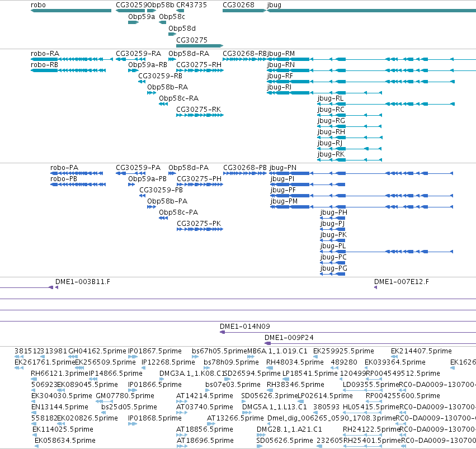Click the CG30275 gene bar glyph
Screen dimensions: 476x449
[x=200, y=46]
